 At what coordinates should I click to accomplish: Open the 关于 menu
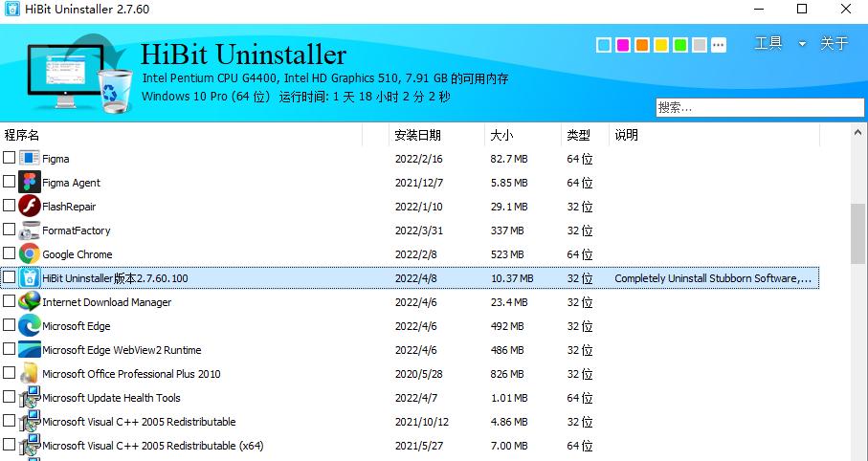834,43
